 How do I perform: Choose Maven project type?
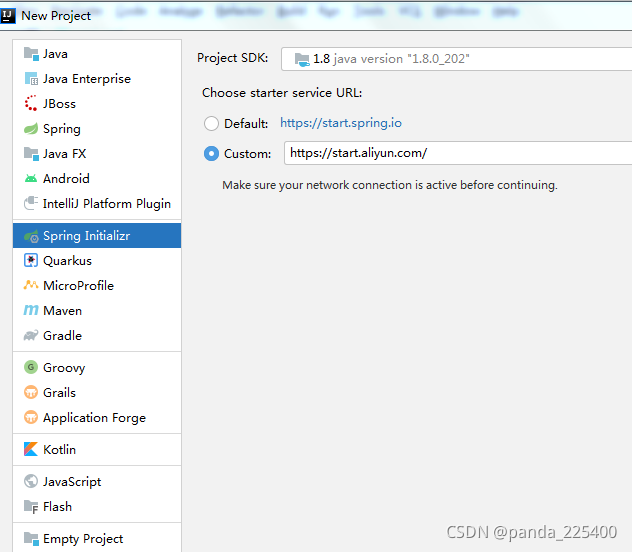[x=62, y=311]
